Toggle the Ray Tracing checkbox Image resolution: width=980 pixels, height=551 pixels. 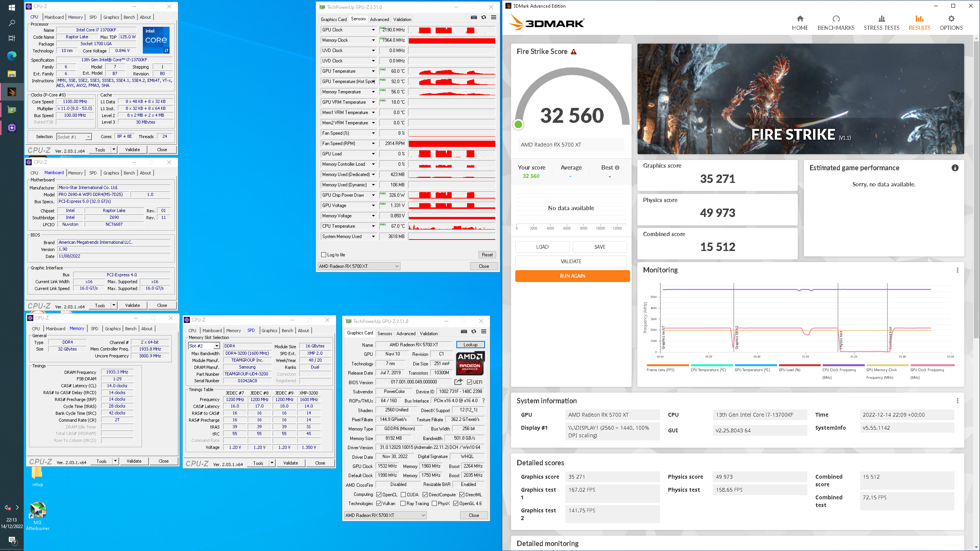click(403, 504)
